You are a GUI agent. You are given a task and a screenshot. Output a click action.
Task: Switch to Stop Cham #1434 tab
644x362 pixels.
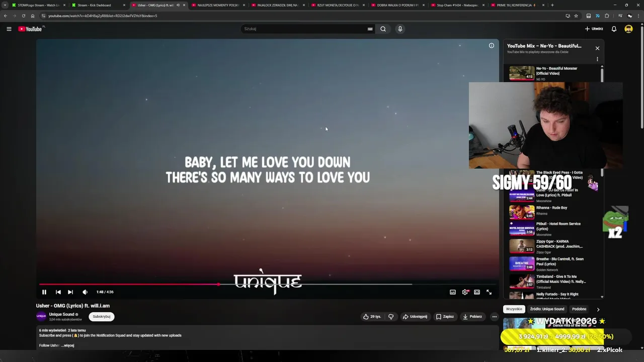click(x=457, y=5)
